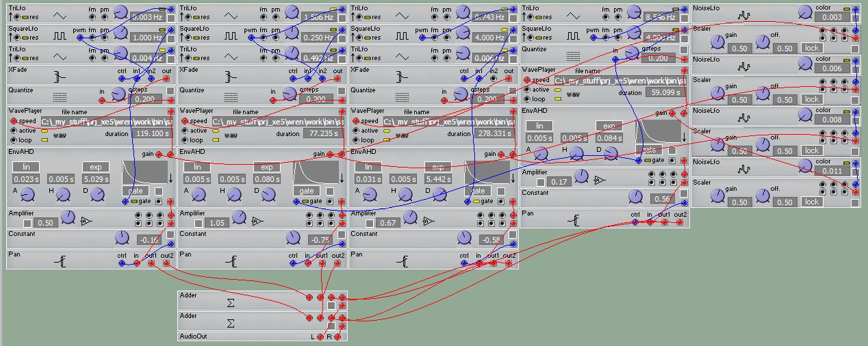
Task: Click Pan icon in module below Constant -0.75
Action: (231, 261)
